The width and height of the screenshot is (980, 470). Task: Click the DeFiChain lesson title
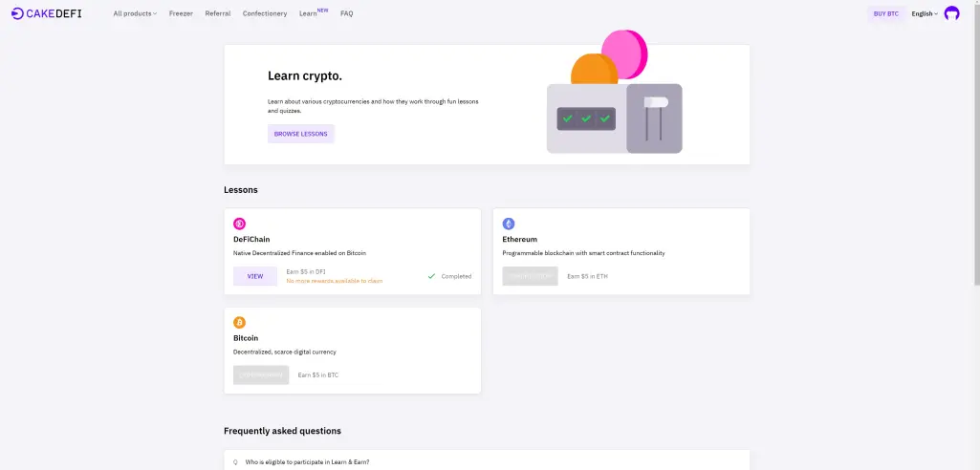pyautogui.click(x=251, y=239)
